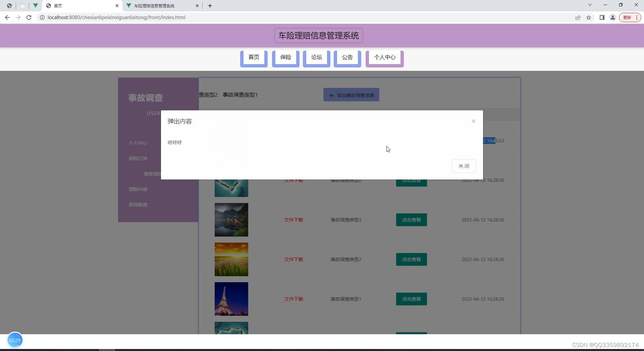Select 个人中心 in the left sidebar
Viewport: 644px width, 351px height.
pyautogui.click(x=138, y=143)
